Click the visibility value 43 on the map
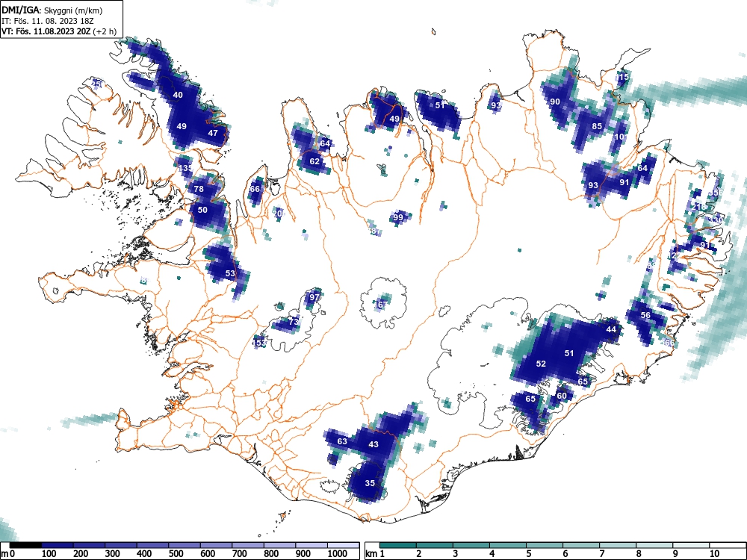Screen dimensions: 747x560 click(373, 444)
